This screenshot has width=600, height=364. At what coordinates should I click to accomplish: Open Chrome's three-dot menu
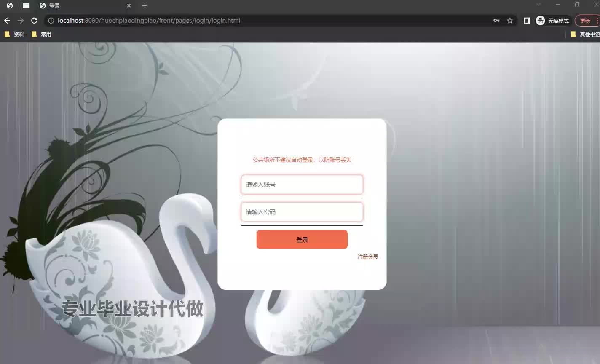coord(597,20)
